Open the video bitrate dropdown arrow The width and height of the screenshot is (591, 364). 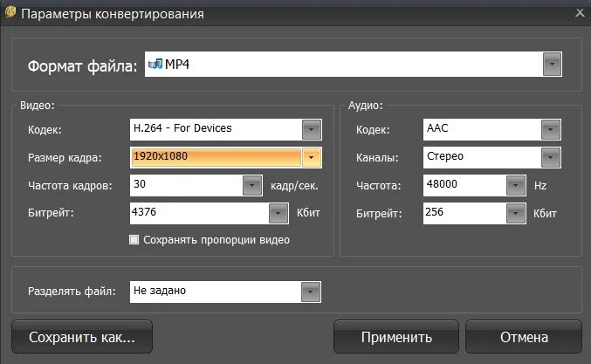[278, 213]
